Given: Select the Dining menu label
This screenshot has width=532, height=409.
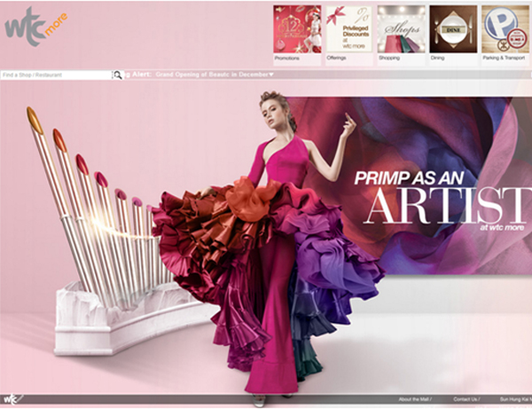Looking at the screenshot, I should point(437,58).
